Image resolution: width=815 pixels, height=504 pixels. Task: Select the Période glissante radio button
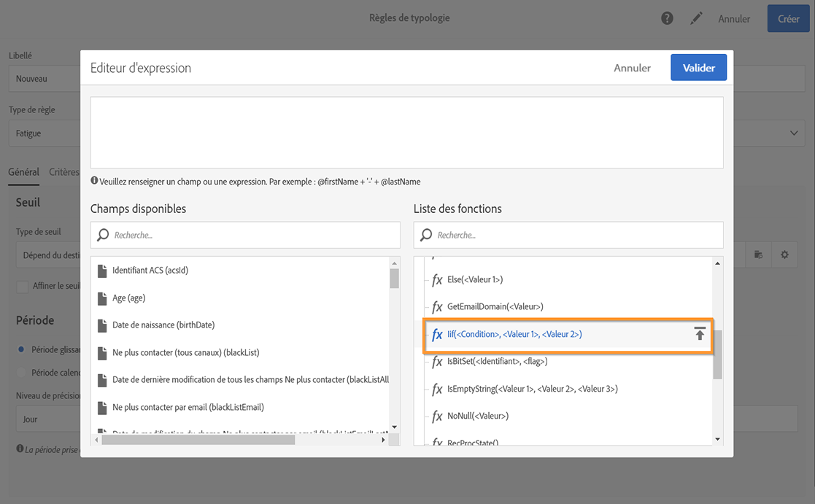coord(22,349)
